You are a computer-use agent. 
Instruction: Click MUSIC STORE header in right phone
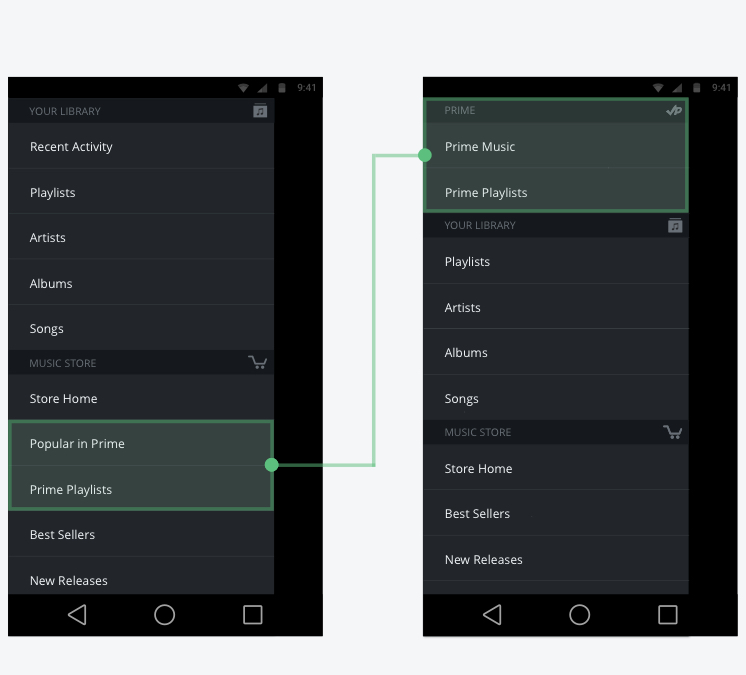(x=556, y=432)
